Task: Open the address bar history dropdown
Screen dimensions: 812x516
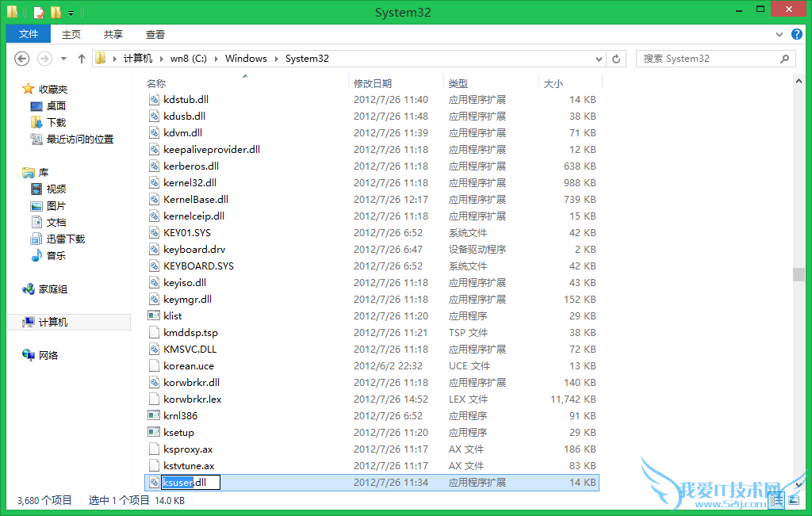Action: point(599,59)
